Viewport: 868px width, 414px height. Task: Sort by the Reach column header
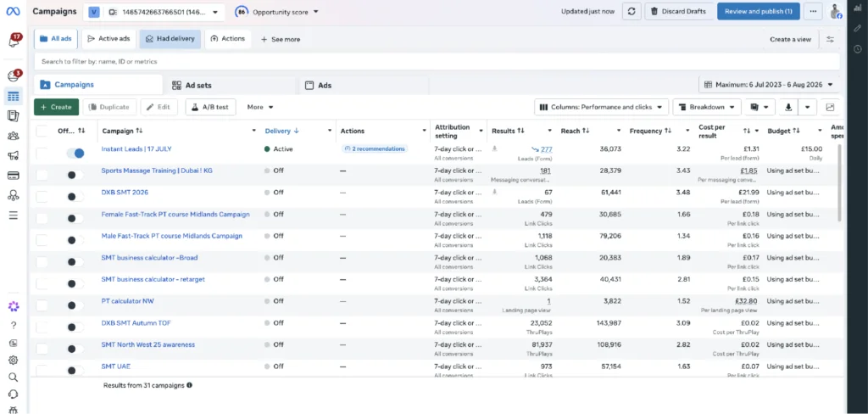576,131
